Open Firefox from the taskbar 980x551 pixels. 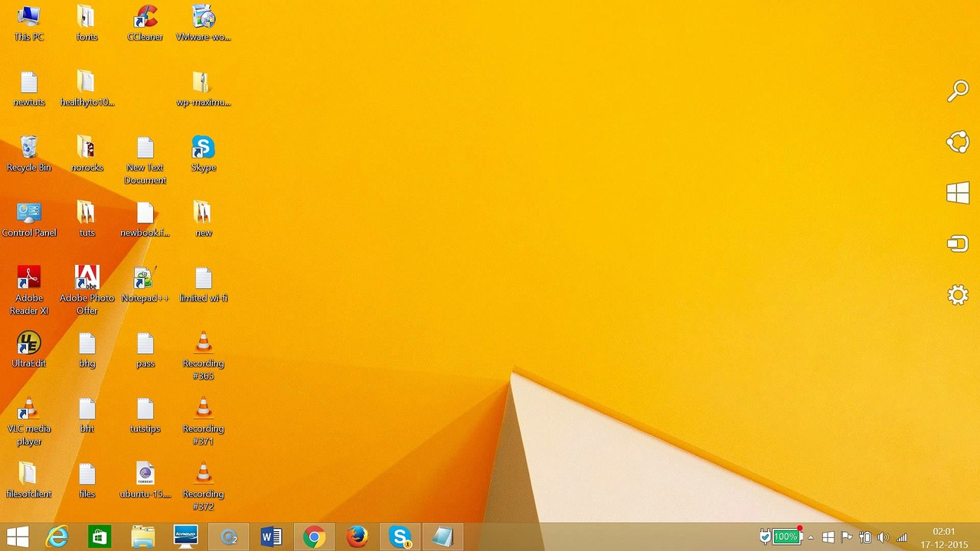pyautogui.click(x=357, y=537)
